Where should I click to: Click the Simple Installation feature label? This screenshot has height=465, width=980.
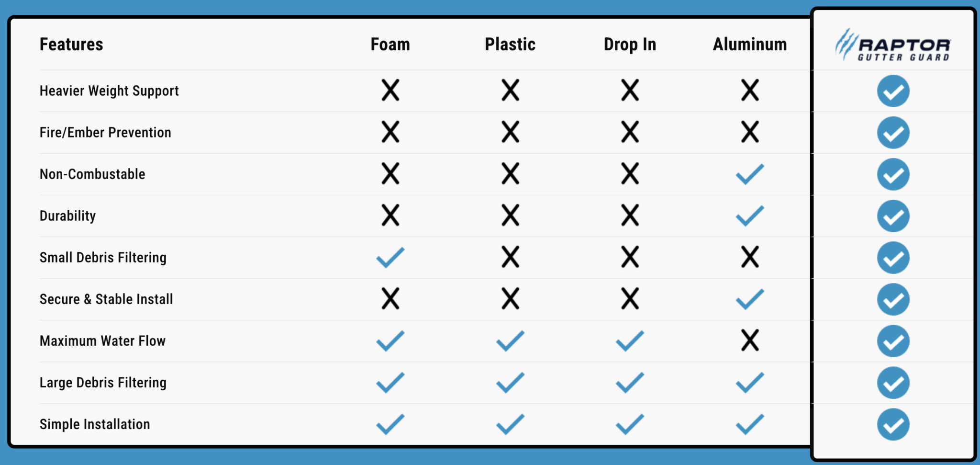(95, 424)
